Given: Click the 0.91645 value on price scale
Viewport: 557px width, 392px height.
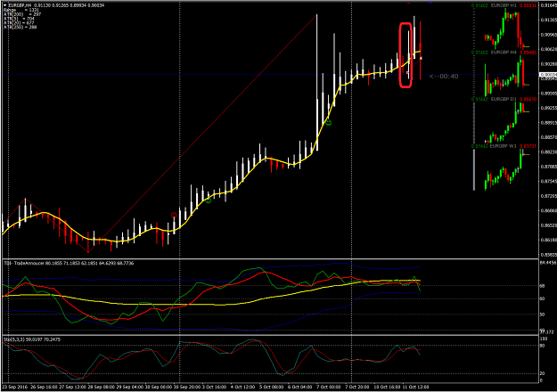Looking at the screenshot, I should 548,5.
